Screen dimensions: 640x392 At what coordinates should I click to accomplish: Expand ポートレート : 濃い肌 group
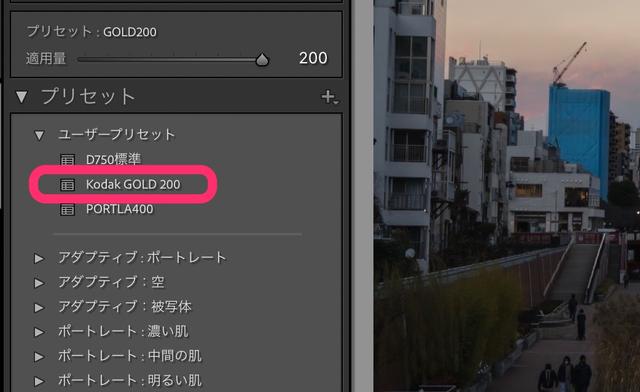[x=39, y=332]
